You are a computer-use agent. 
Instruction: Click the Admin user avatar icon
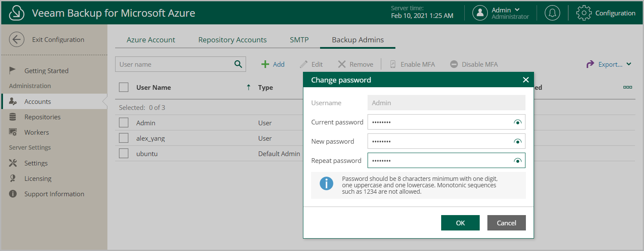pyautogui.click(x=480, y=13)
